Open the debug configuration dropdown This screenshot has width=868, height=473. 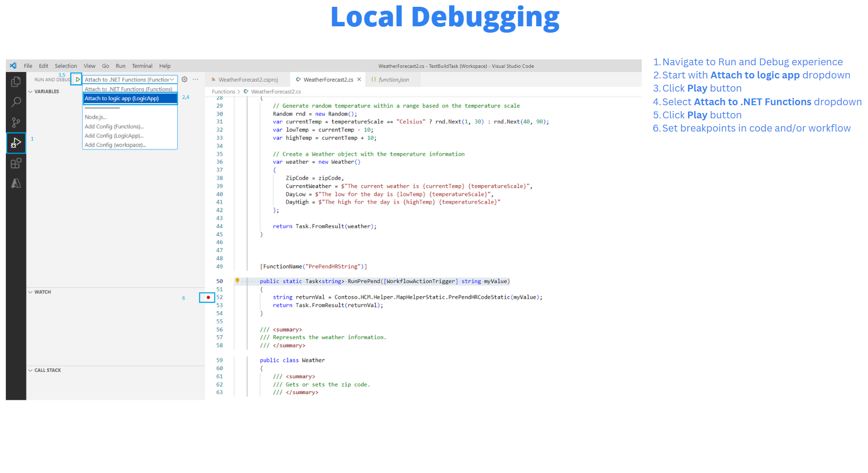(129, 79)
